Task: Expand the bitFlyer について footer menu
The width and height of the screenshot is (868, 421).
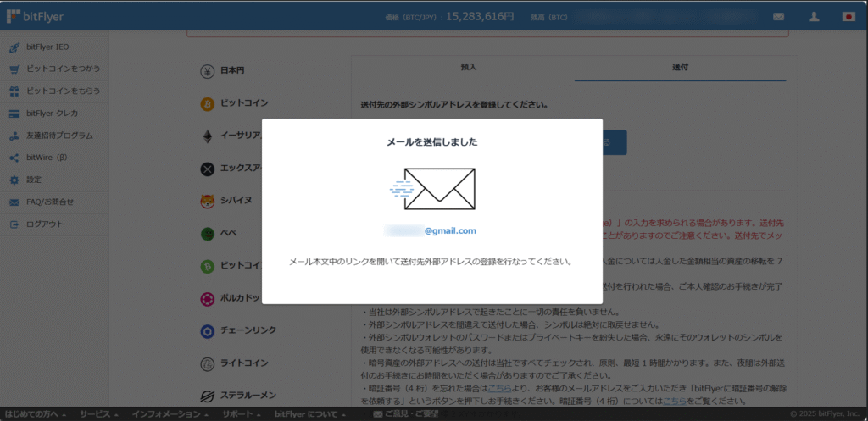Action: coord(310,414)
